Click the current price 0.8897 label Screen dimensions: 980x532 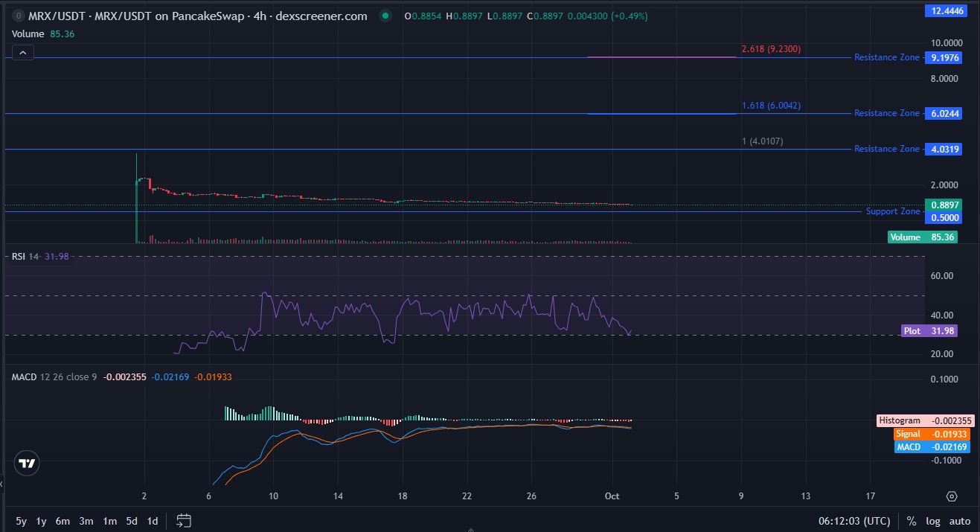942,205
